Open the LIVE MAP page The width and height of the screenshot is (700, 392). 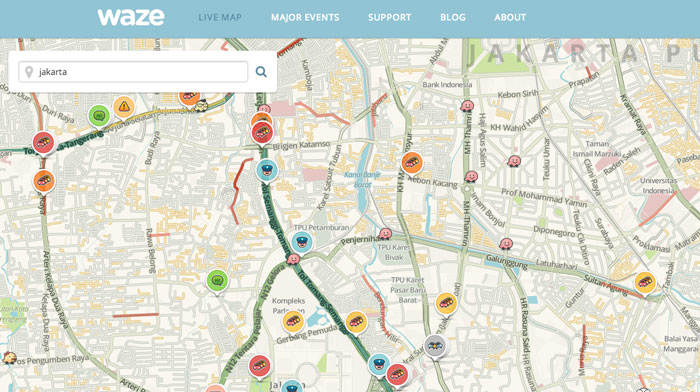(220, 17)
